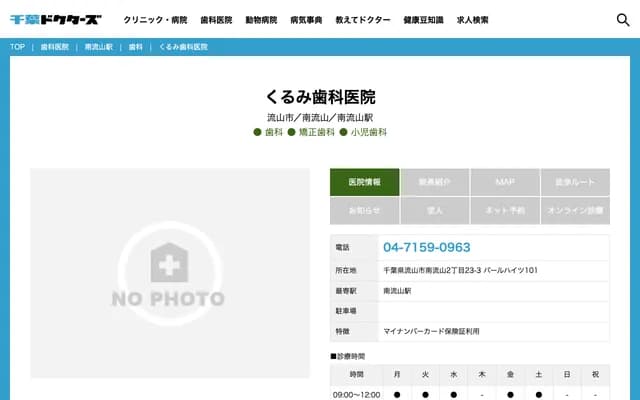
Task: Open 求人検索 in the top navigation
Action: pos(473,20)
